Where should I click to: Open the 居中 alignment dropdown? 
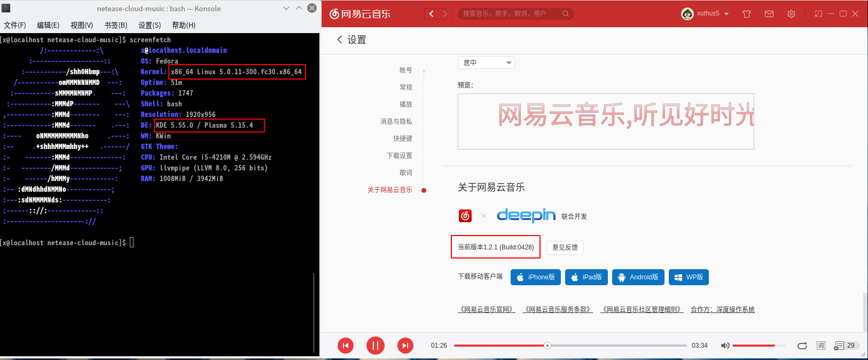click(x=486, y=62)
